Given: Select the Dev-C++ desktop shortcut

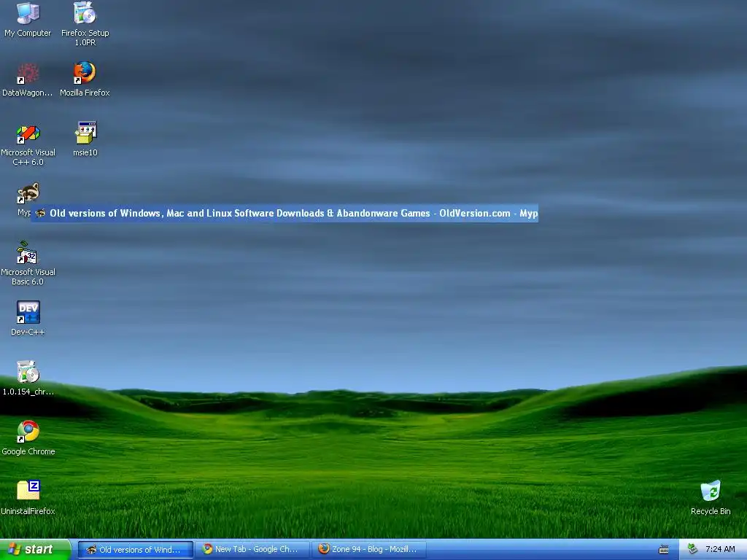Looking at the screenshot, I should coord(28,318).
